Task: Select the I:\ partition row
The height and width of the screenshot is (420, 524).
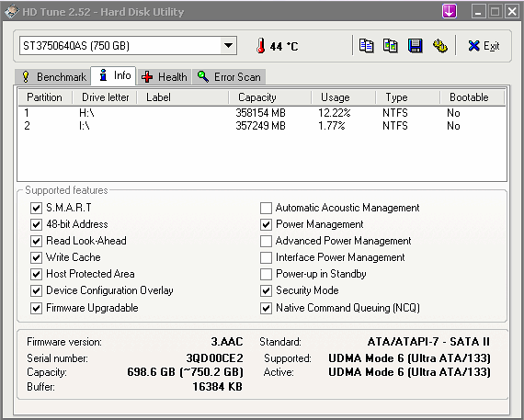Action: (262, 126)
